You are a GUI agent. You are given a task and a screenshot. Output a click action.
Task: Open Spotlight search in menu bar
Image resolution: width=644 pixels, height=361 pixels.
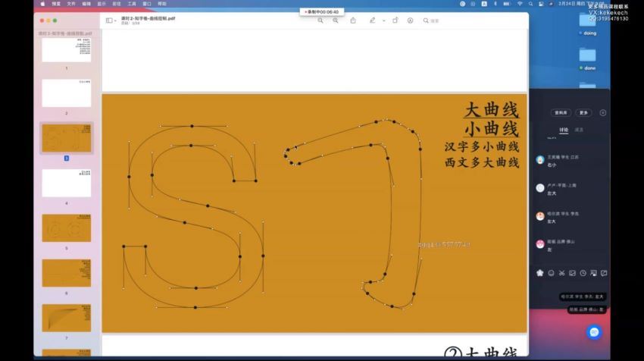530,4
